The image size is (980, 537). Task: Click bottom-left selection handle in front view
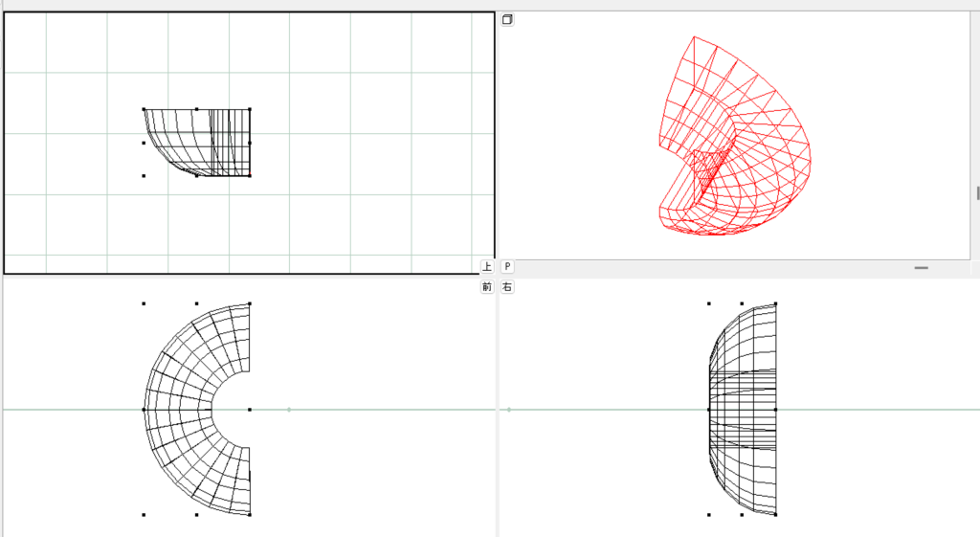144,515
